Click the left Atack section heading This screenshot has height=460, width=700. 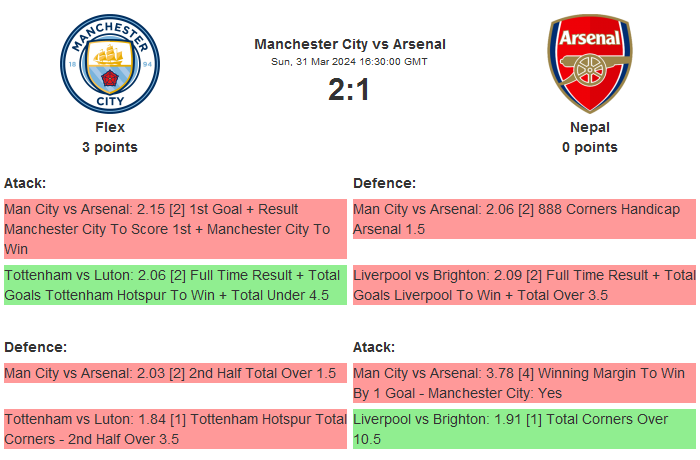pyautogui.click(x=25, y=183)
